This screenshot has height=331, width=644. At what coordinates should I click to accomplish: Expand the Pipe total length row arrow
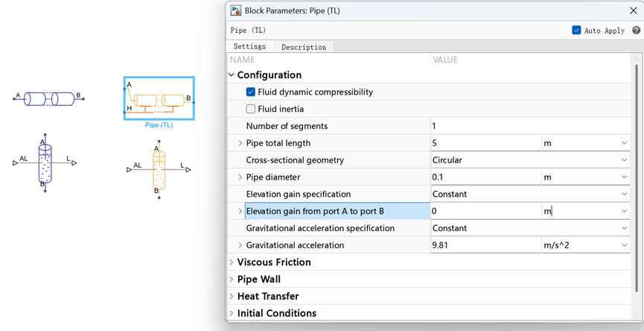click(x=240, y=143)
